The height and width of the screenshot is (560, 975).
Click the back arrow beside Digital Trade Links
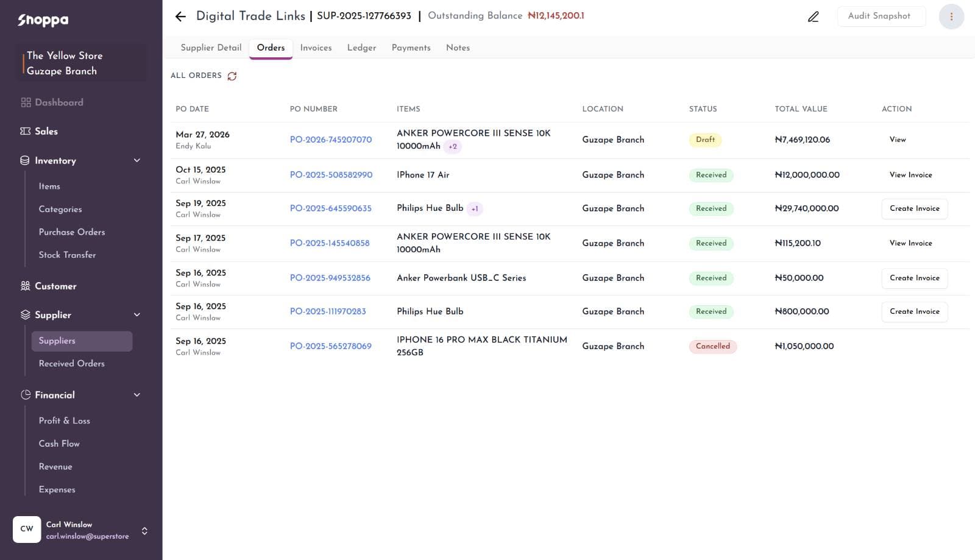pyautogui.click(x=180, y=16)
